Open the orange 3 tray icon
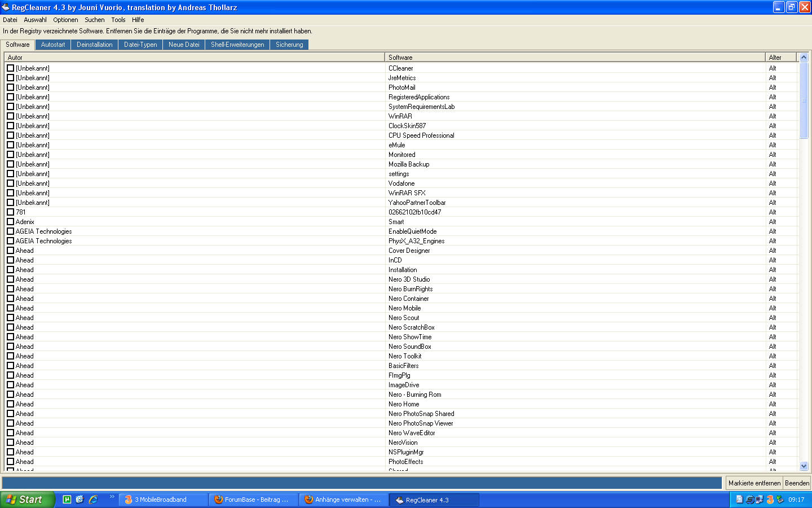 tap(770, 500)
